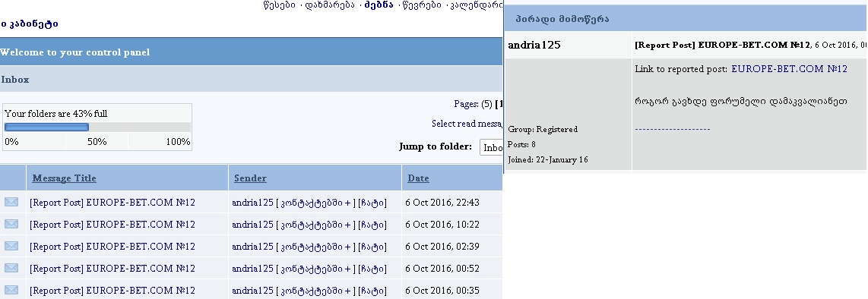Click the Select read messages link
This screenshot has height=299, width=868.
click(467, 124)
